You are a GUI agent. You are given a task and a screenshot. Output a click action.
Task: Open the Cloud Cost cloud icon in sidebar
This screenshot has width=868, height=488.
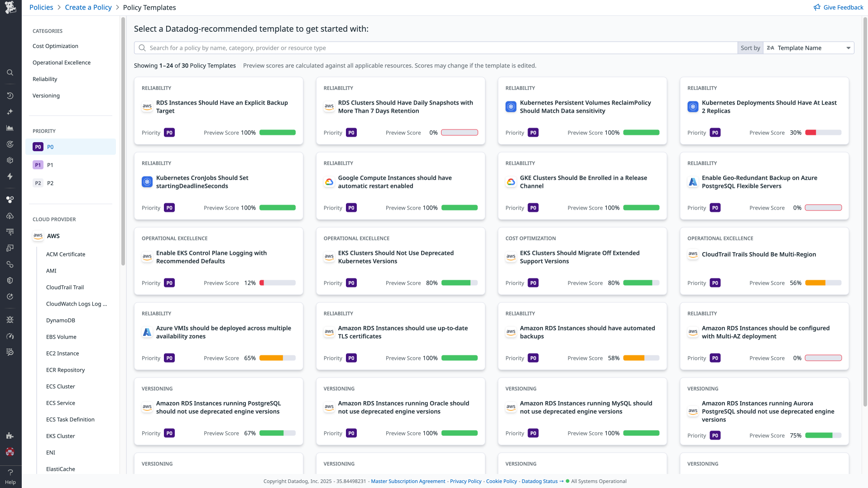coord(10,216)
